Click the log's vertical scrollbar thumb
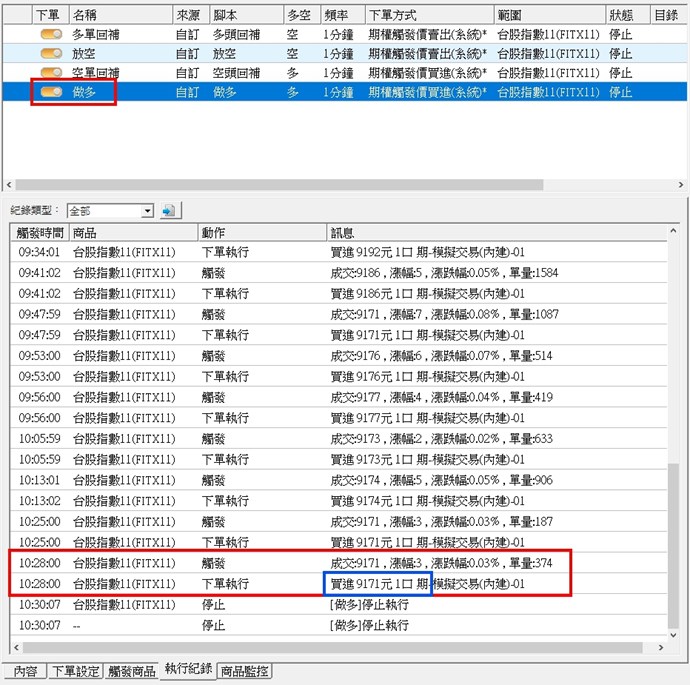This screenshot has width=690, height=685. pyautogui.click(x=673, y=546)
